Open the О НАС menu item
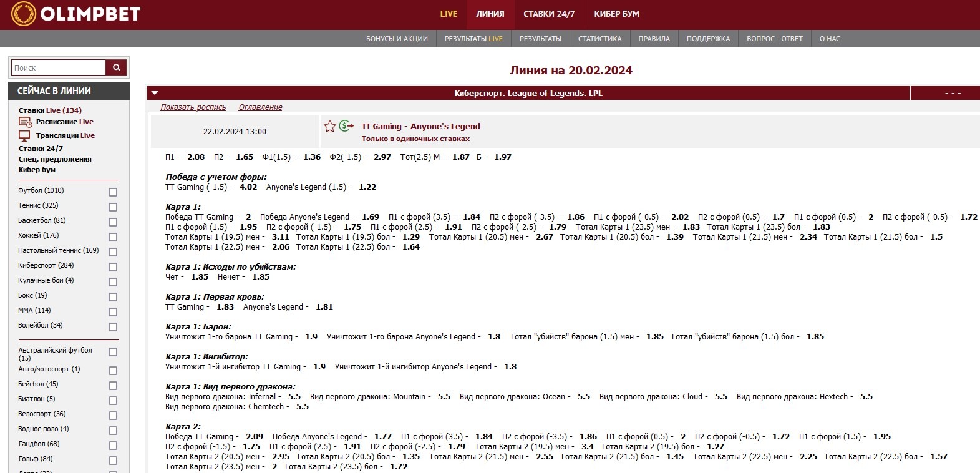 pos(830,39)
